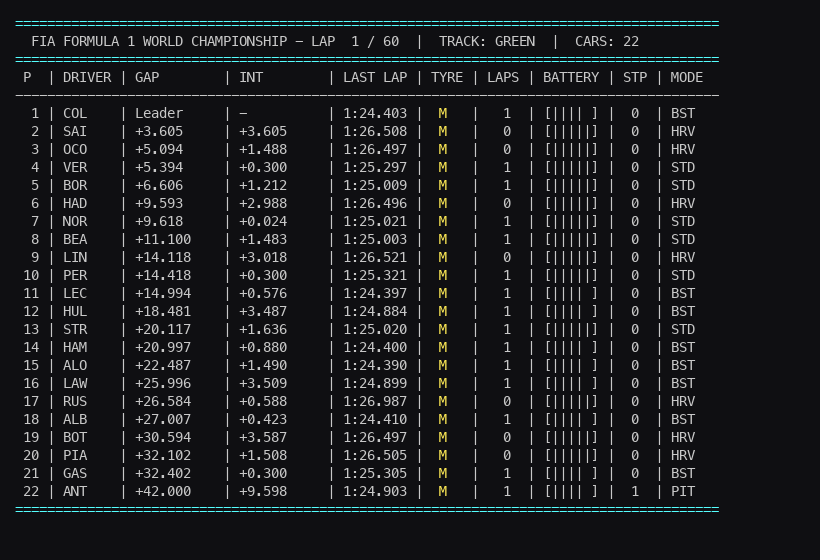
Task: Select the HRV mode value for SAI
Action: [683, 131]
